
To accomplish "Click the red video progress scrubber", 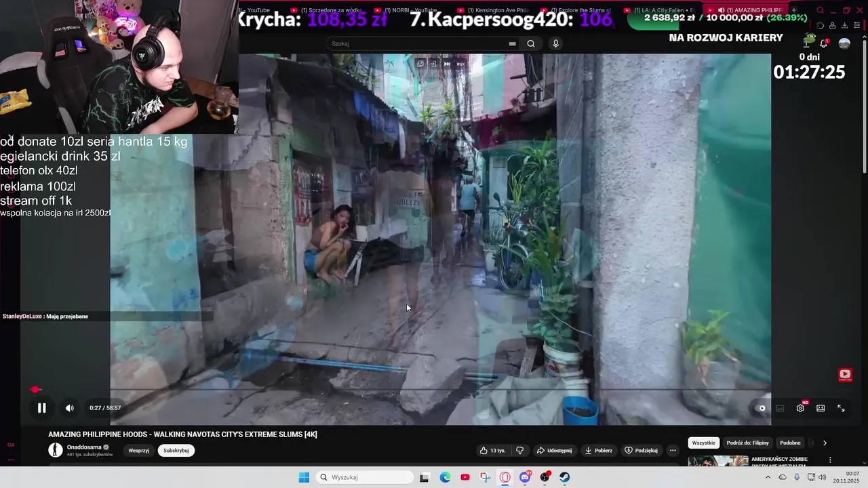I will 36,390.
